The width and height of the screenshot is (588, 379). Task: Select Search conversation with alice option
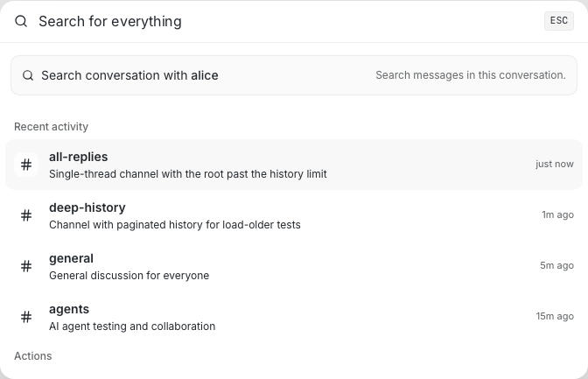click(x=294, y=75)
